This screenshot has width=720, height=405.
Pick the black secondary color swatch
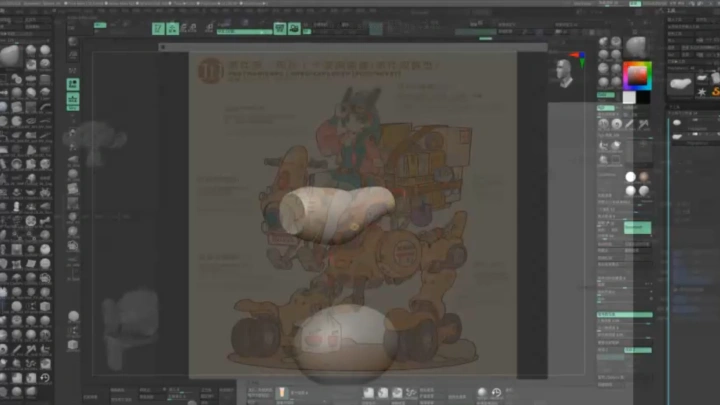[643, 97]
